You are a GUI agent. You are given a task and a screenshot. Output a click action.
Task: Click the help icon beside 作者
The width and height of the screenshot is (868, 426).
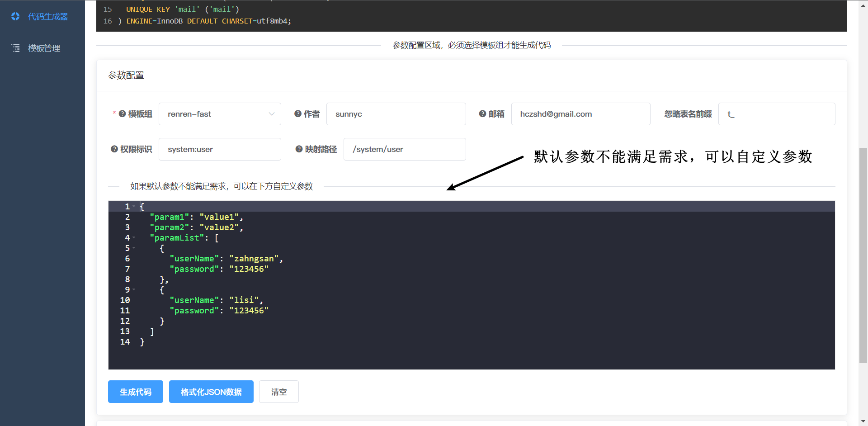click(298, 114)
